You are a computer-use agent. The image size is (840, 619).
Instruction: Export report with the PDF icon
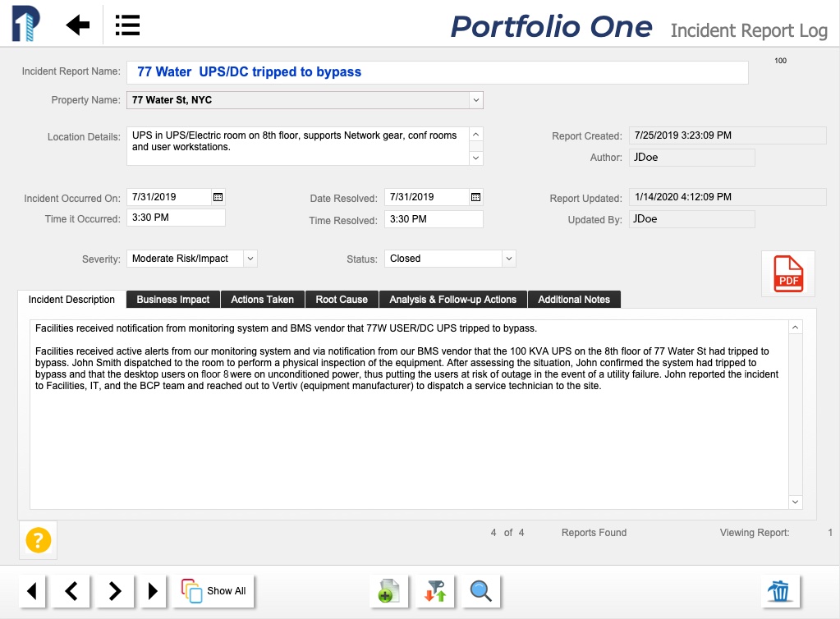[x=788, y=273]
